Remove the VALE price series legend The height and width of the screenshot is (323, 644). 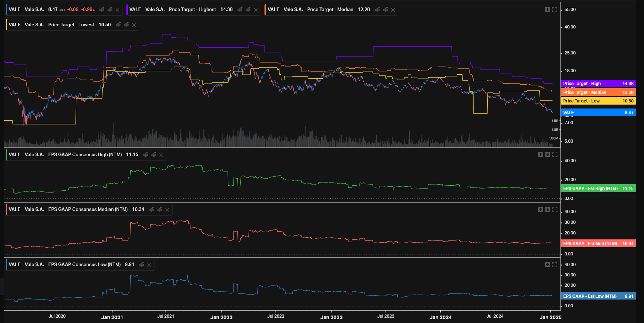[117, 10]
